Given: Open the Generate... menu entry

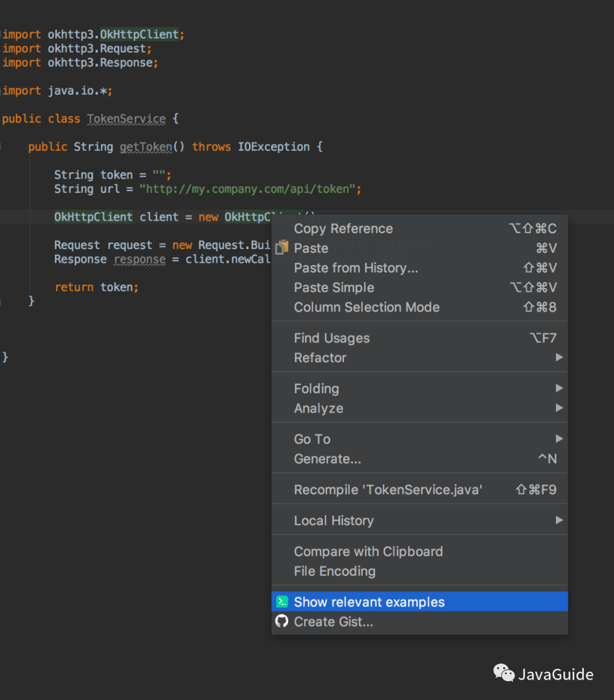Looking at the screenshot, I should tap(327, 459).
